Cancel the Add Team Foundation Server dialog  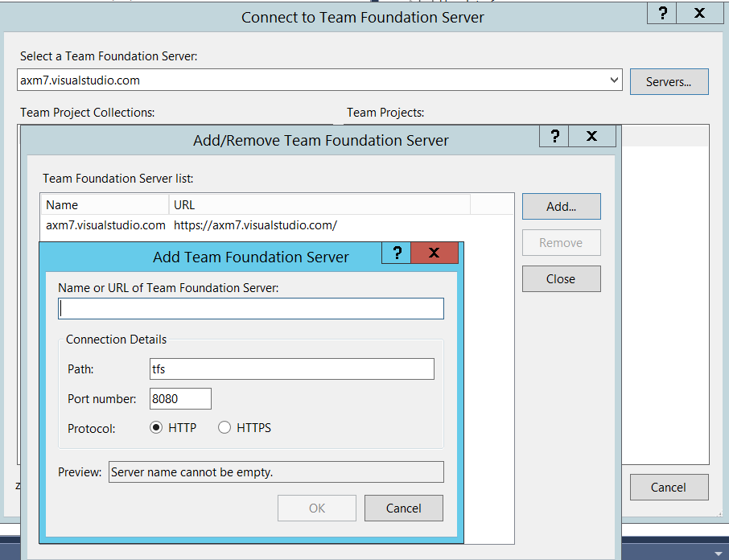click(404, 508)
